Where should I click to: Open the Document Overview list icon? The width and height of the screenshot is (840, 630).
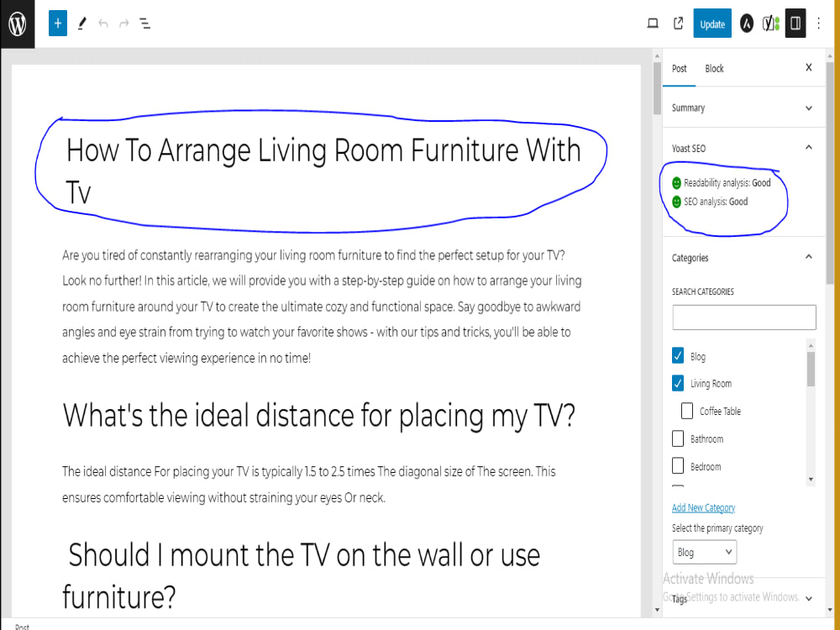(x=144, y=24)
